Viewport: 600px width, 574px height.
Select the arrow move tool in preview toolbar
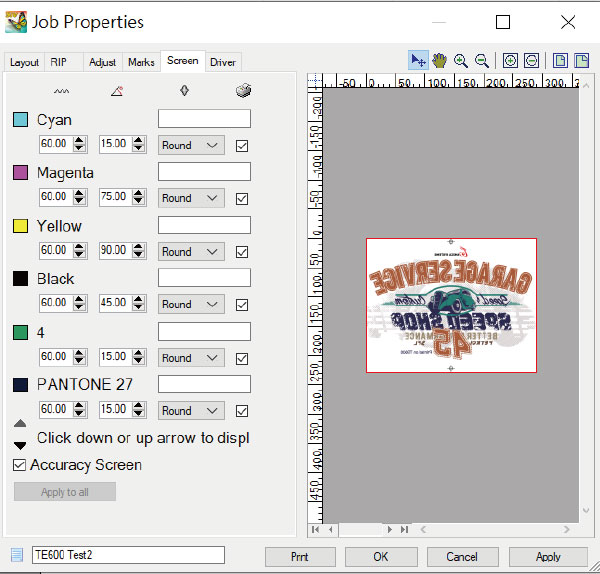[418, 60]
